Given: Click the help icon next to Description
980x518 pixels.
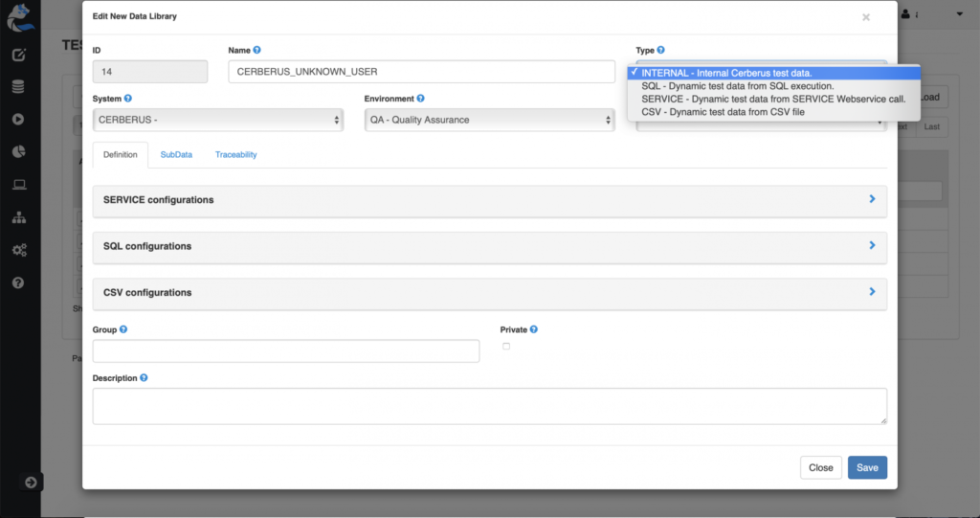Looking at the screenshot, I should (x=144, y=378).
